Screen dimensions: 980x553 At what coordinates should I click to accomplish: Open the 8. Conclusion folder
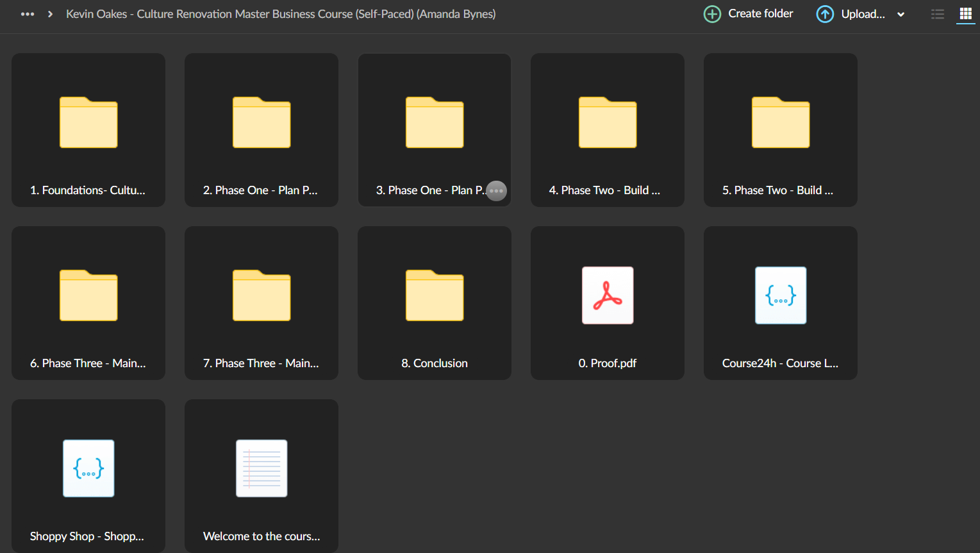pyautogui.click(x=435, y=303)
